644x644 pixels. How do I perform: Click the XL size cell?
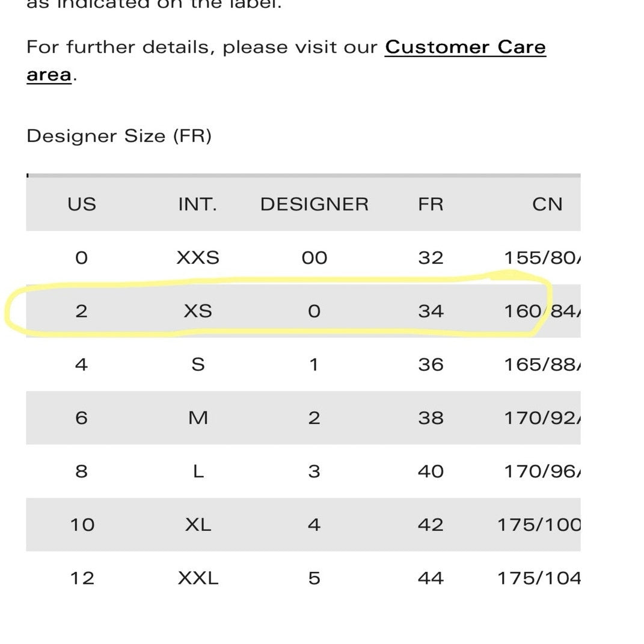pyautogui.click(x=198, y=524)
